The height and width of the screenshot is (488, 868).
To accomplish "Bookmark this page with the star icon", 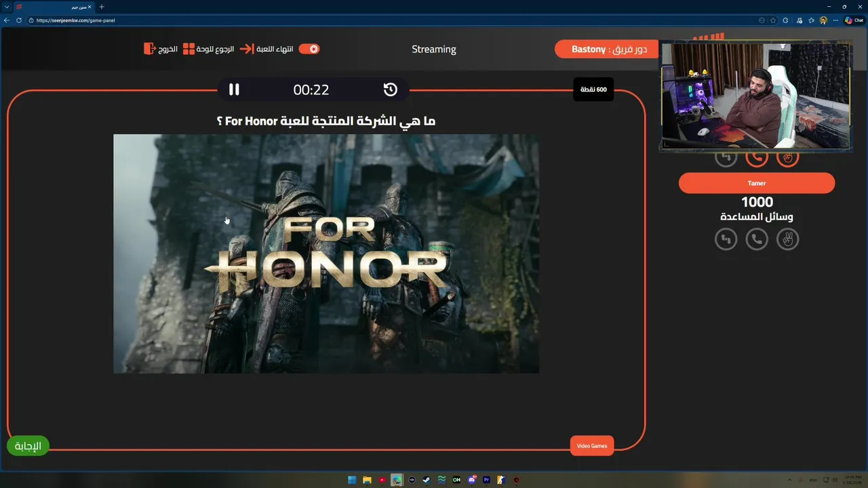I will [774, 20].
